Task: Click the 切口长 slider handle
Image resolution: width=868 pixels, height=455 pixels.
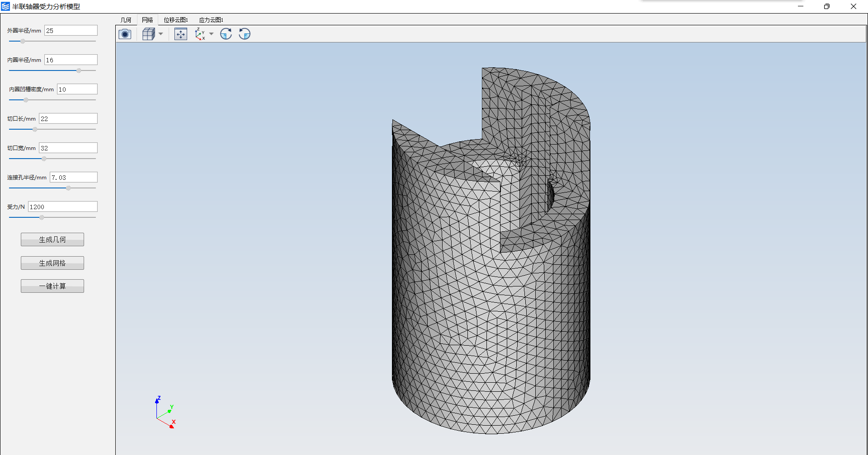Action: 35,129
